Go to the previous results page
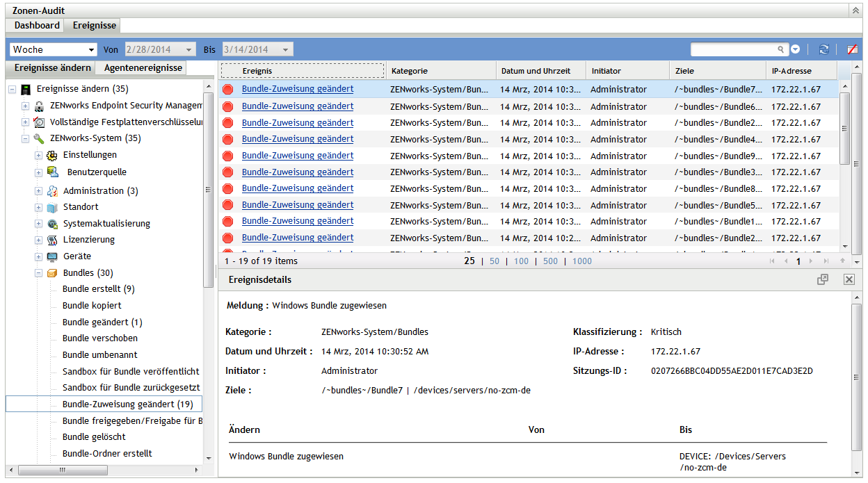This screenshot has height=483, width=868. coord(786,261)
